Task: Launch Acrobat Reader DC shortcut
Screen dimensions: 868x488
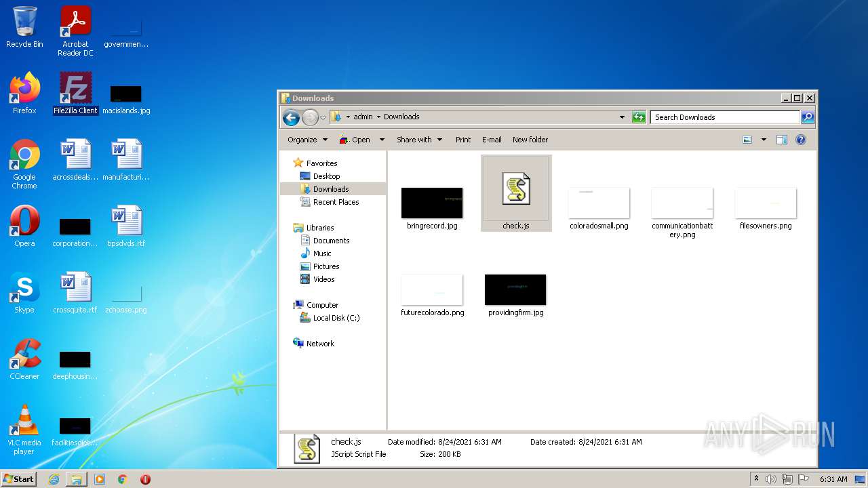Action: pos(75,31)
